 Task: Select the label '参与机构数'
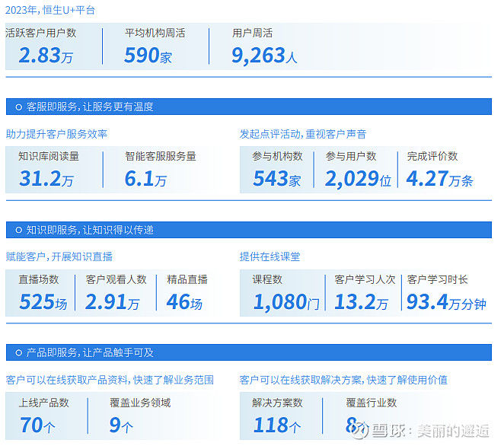(277, 156)
